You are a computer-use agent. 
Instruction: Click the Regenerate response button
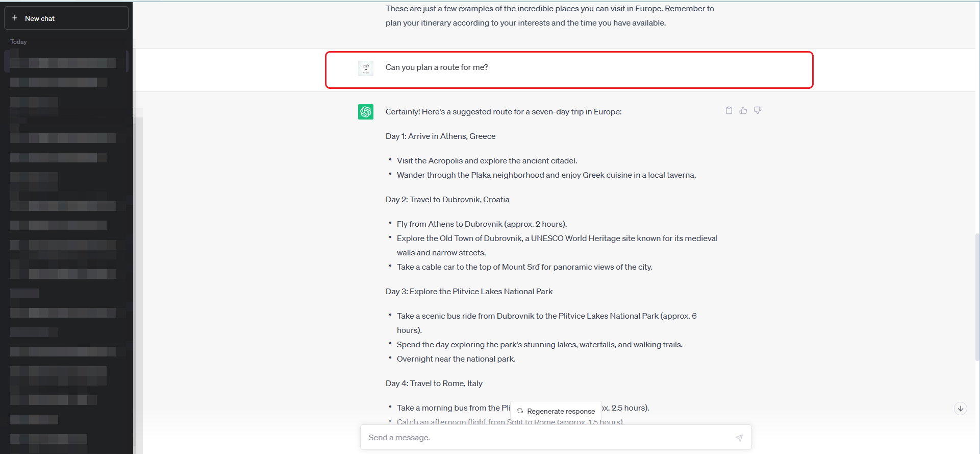point(556,411)
